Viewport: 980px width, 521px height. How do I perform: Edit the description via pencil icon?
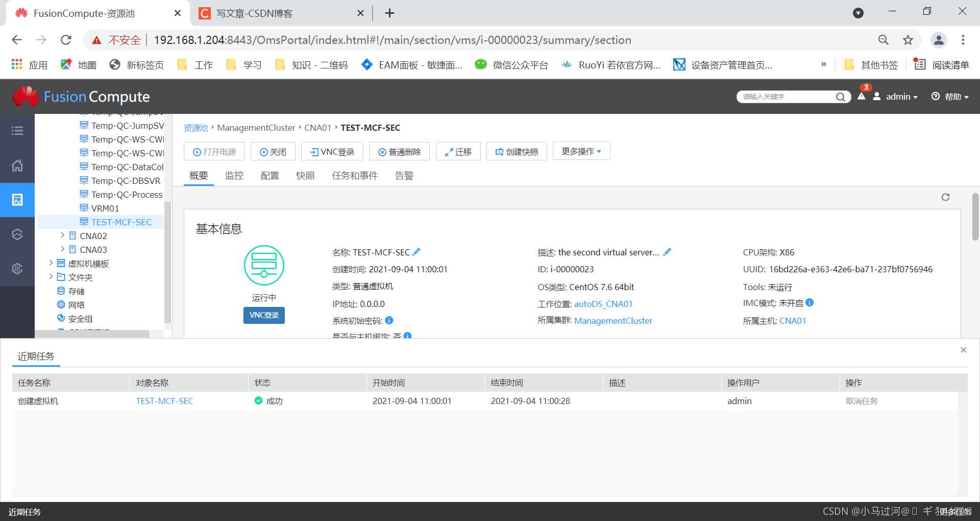(667, 251)
